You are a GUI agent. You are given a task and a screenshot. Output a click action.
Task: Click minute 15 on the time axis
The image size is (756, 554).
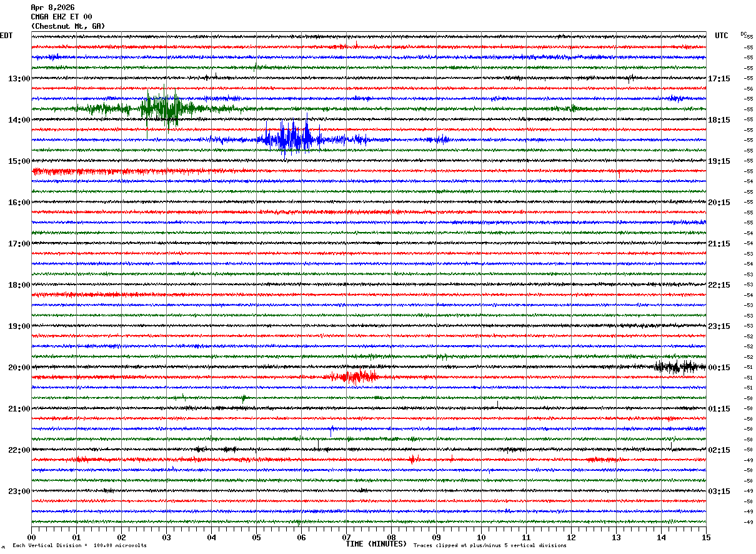[706, 537]
